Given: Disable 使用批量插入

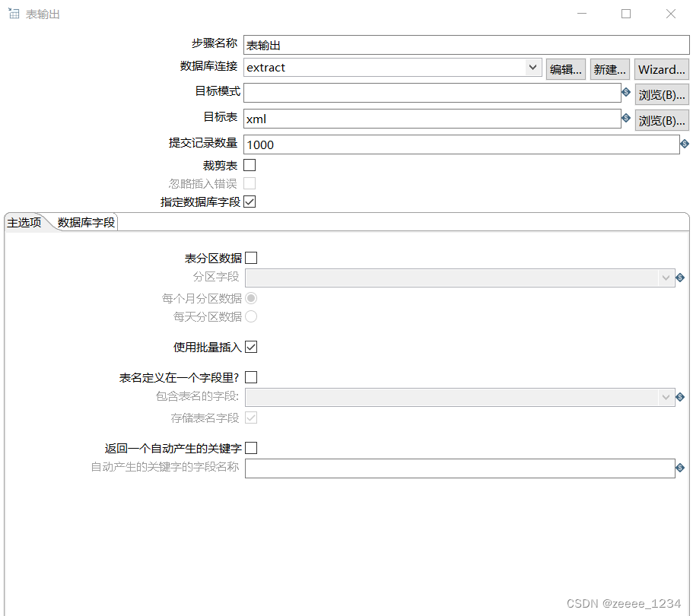Looking at the screenshot, I should tap(251, 347).
